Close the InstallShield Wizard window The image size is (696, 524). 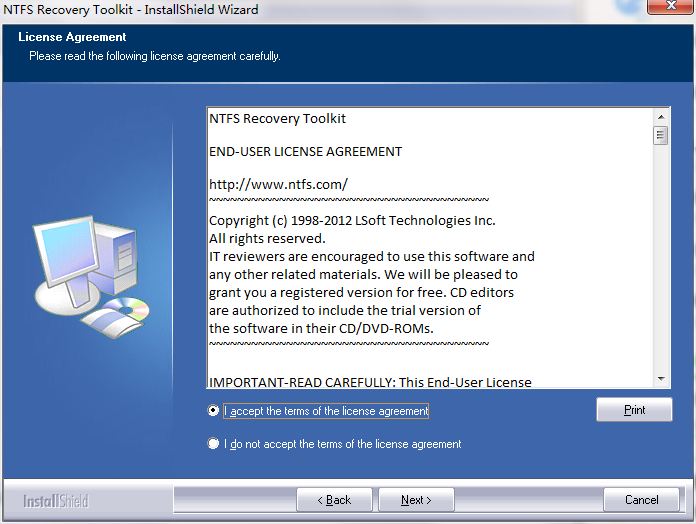tap(671, 6)
